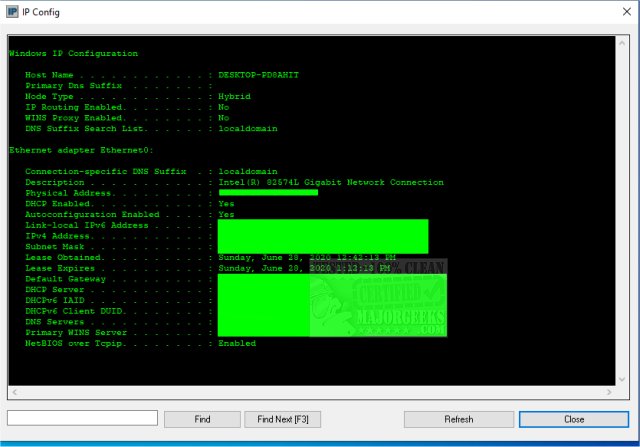Click the 'DNS Servers' label
The image size is (640, 447).
55,322
